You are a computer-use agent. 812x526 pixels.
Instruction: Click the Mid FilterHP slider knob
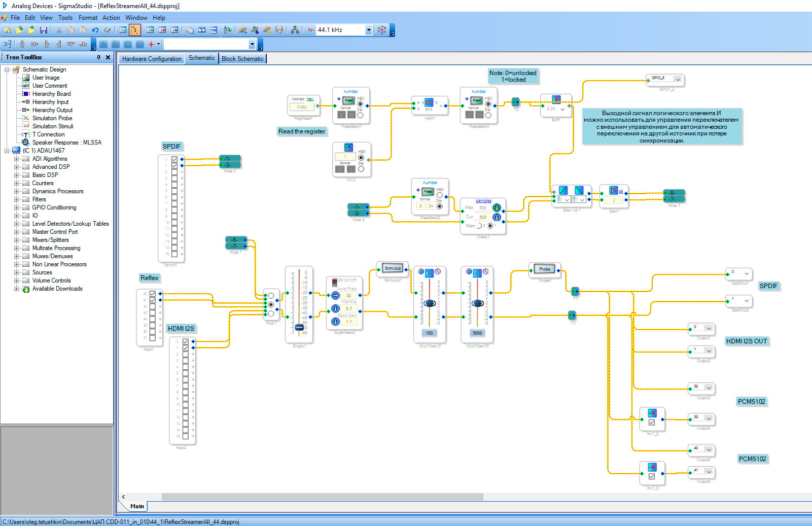478,303
